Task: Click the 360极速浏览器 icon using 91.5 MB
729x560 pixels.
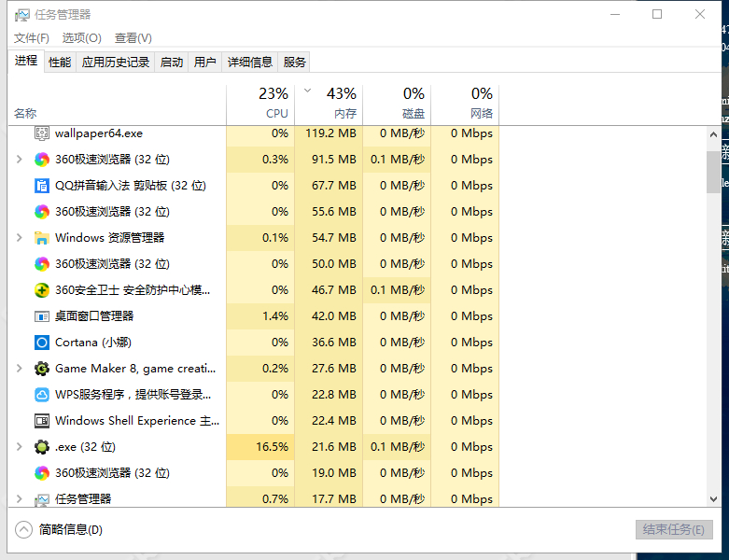Action: click(42, 160)
